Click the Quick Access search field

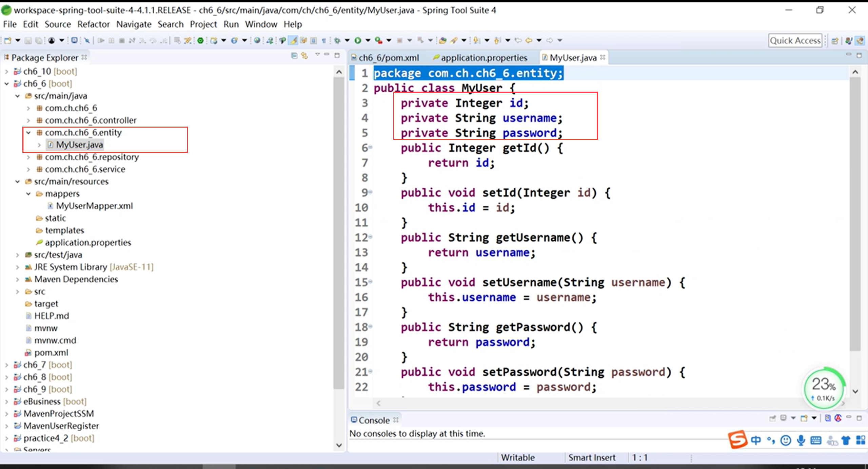point(795,41)
